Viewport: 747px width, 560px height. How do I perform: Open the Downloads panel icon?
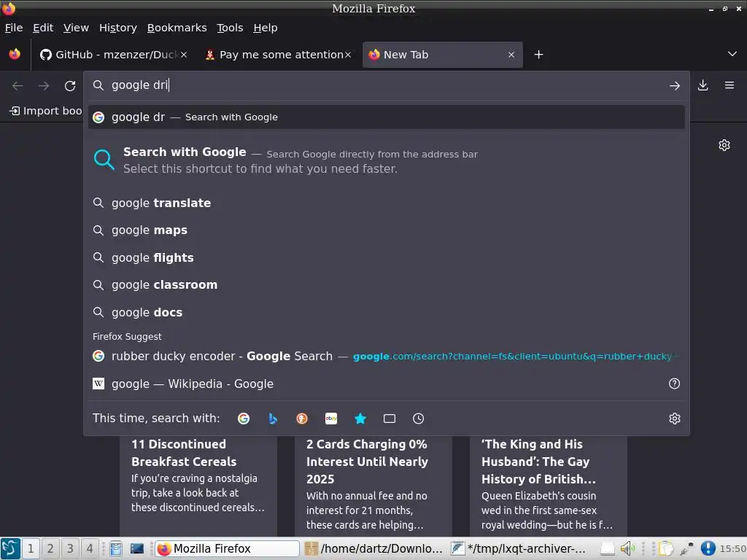click(703, 86)
